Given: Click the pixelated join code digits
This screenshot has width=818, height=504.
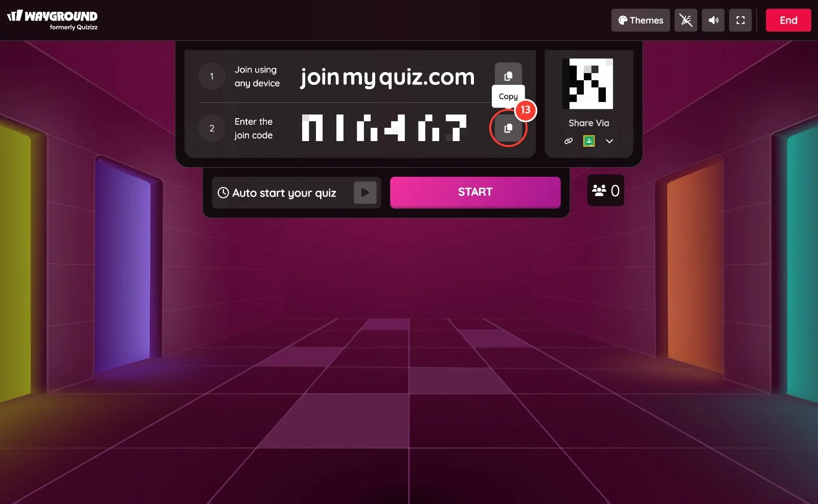Looking at the screenshot, I should tap(384, 128).
